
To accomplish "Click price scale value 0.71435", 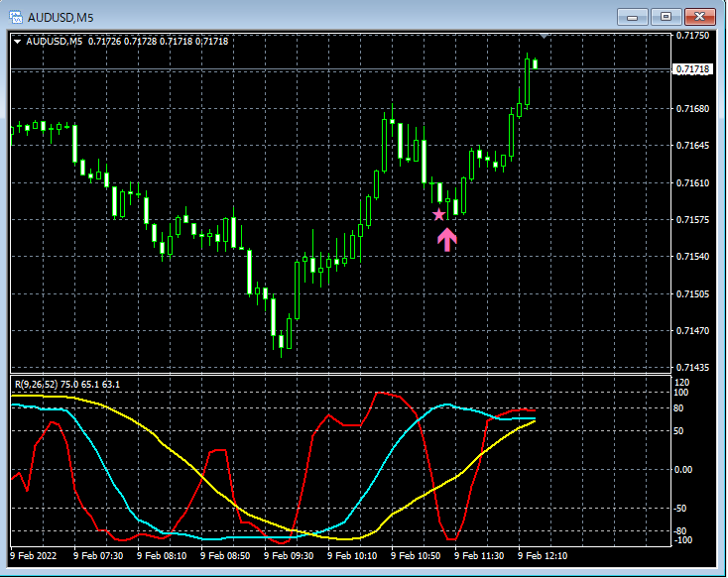I will 692,367.
